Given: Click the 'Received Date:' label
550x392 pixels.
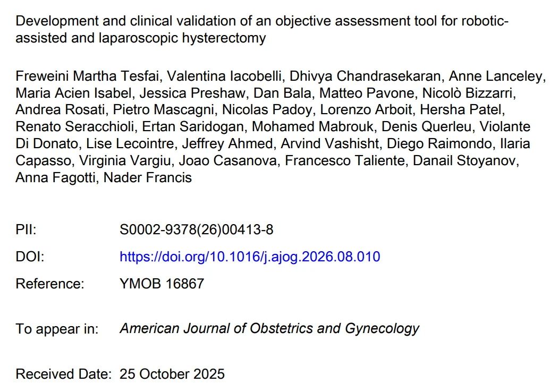Looking at the screenshot, I should [x=63, y=374].
